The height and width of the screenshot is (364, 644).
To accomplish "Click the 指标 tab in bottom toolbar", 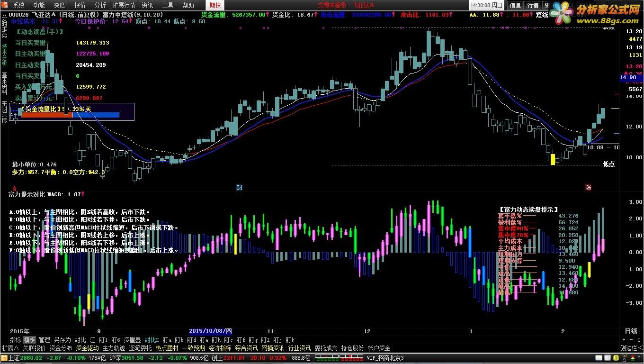I will coord(16,340).
